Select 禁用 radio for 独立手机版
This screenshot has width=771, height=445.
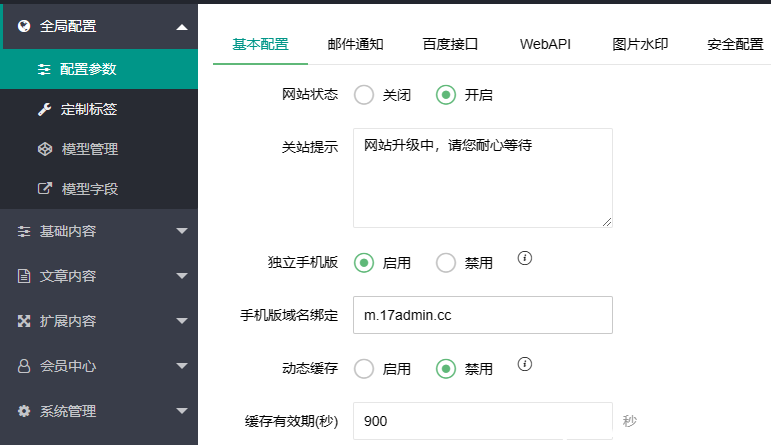tap(446, 263)
